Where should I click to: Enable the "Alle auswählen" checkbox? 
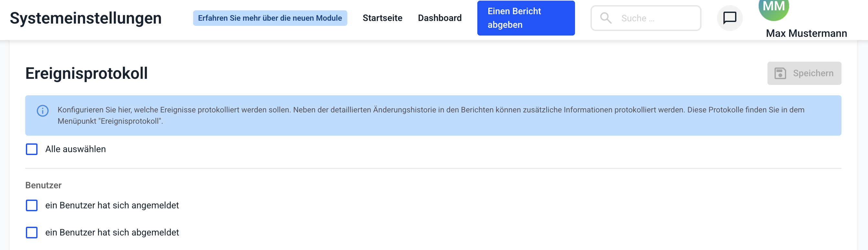pyautogui.click(x=32, y=149)
